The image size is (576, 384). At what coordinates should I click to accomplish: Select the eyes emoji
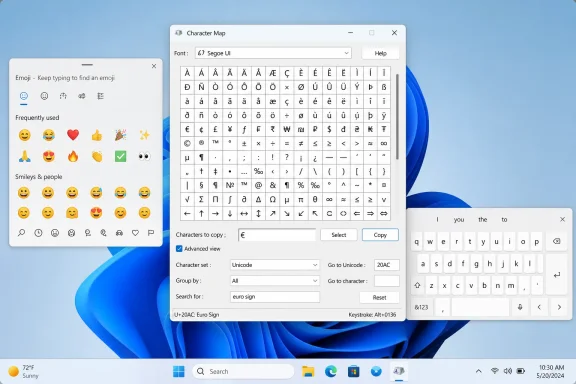click(x=144, y=156)
